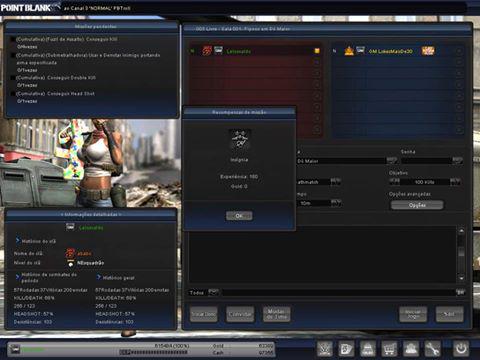Click the chat scrollbar up arrow

coord(461,231)
